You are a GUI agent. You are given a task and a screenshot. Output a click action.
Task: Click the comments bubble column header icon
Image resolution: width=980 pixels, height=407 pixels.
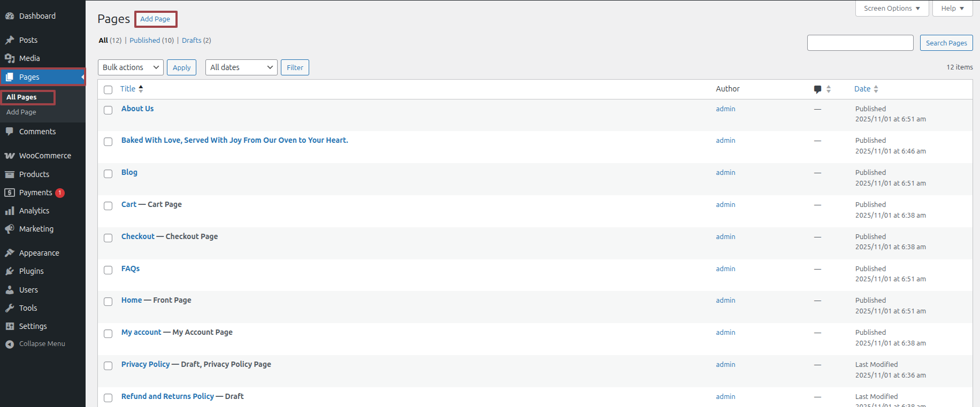[817, 89]
